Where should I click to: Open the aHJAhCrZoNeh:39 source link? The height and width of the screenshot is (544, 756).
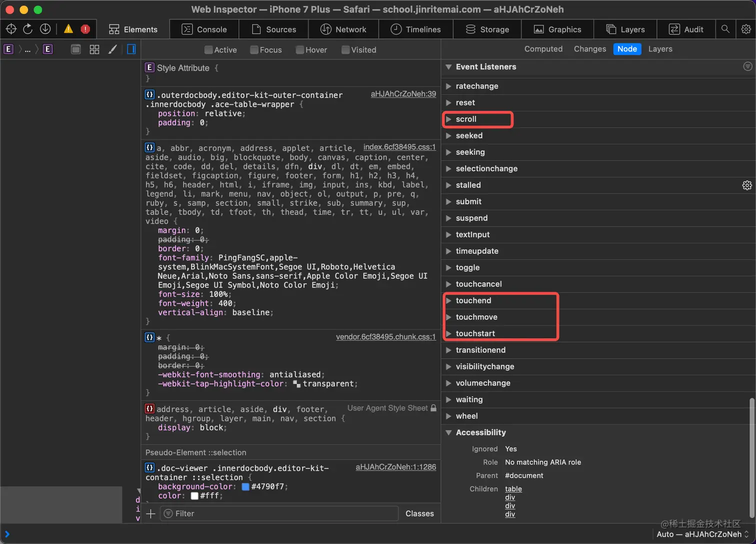click(x=403, y=94)
